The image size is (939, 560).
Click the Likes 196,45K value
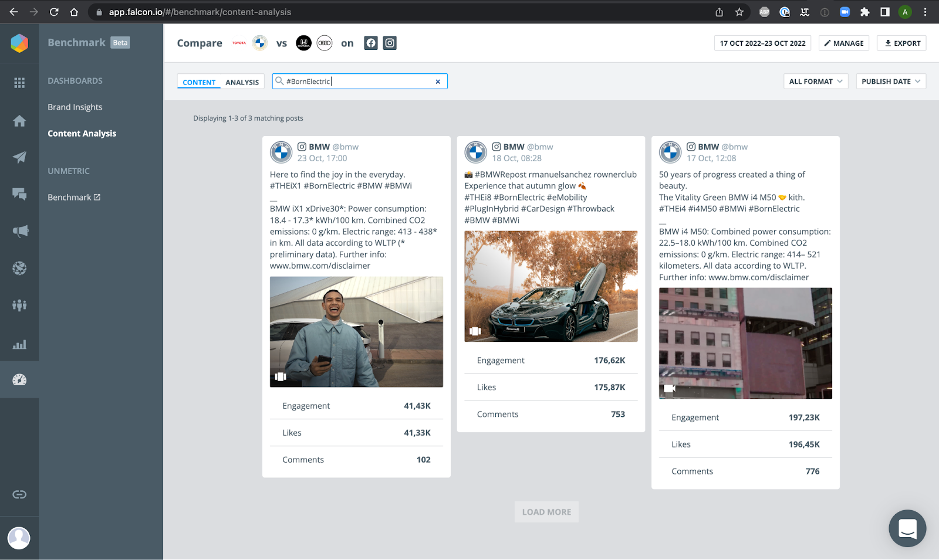coord(804,444)
